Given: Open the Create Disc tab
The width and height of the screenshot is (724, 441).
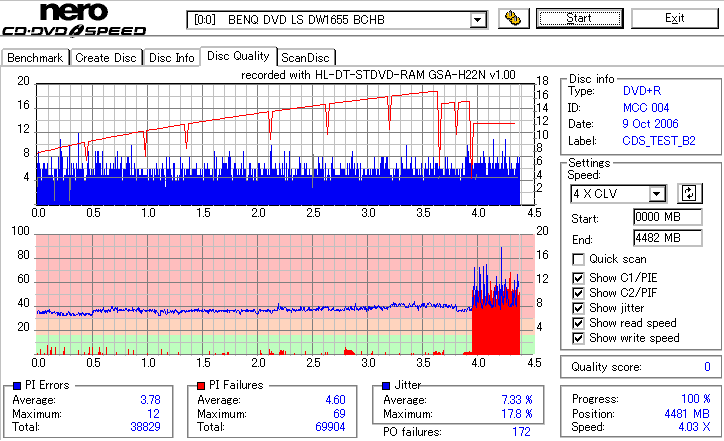Looking at the screenshot, I should (106, 58).
